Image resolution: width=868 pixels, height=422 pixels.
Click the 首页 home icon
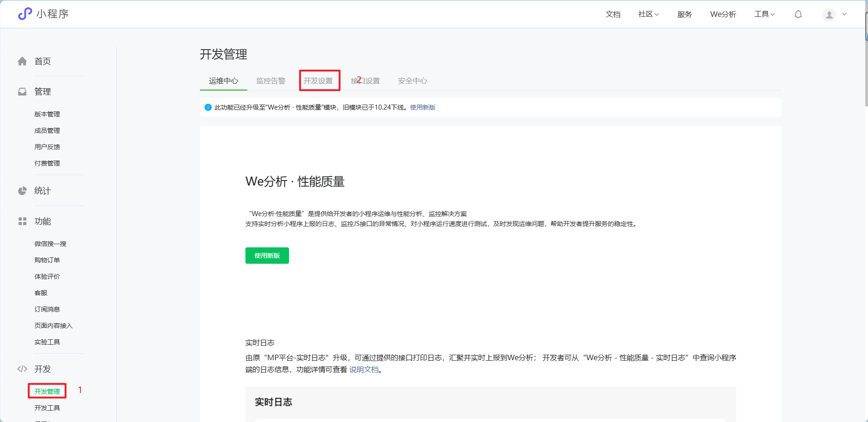tap(22, 61)
